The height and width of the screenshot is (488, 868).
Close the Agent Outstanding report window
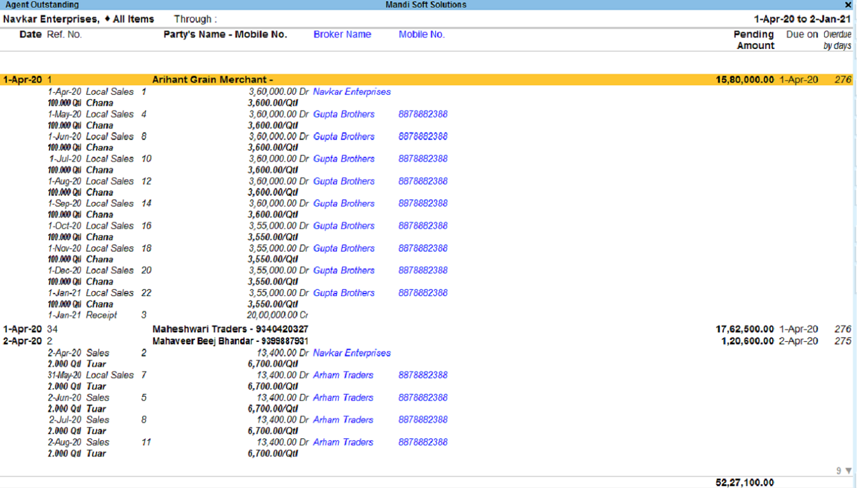[x=848, y=5]
